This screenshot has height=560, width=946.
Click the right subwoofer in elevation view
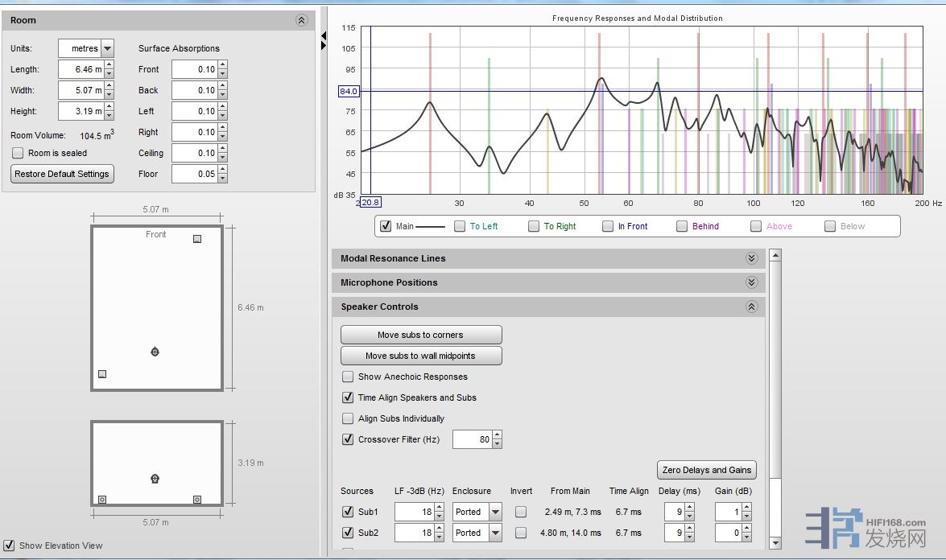point(197,500)
